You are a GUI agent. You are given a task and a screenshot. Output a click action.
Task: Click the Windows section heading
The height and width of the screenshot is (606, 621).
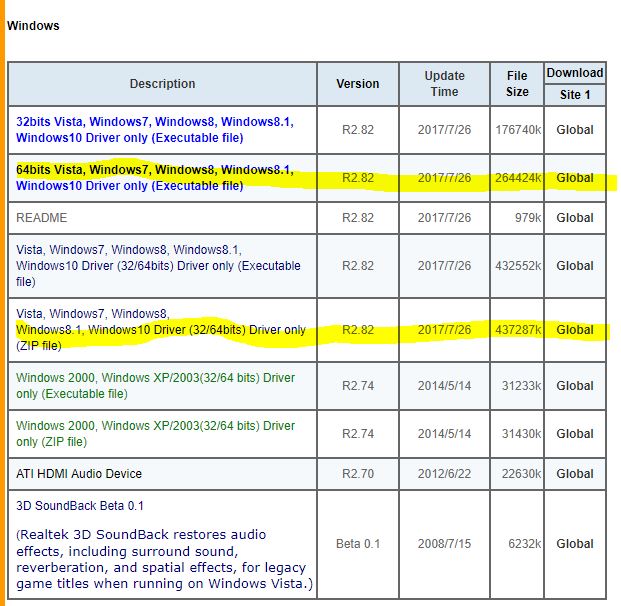click(33, 26)
